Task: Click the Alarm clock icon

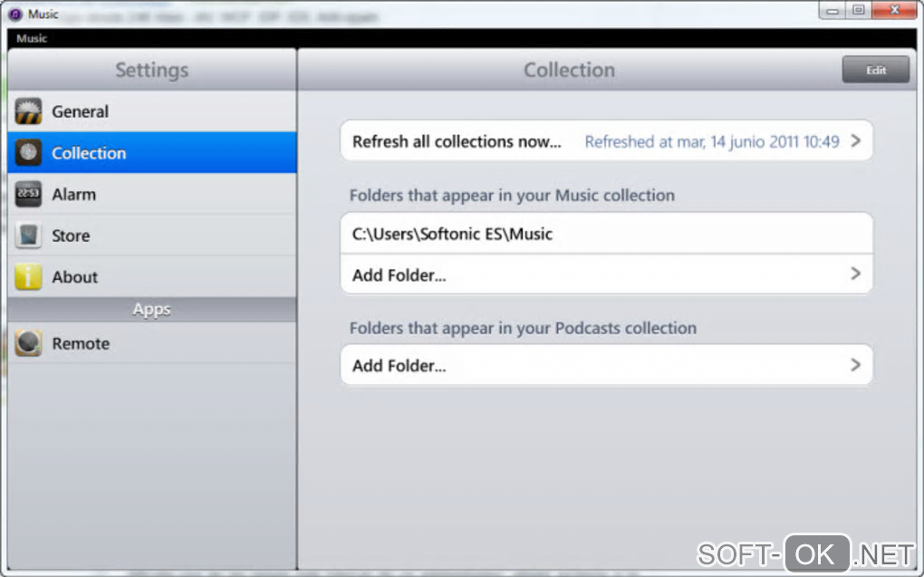Action: pos(28,194)
